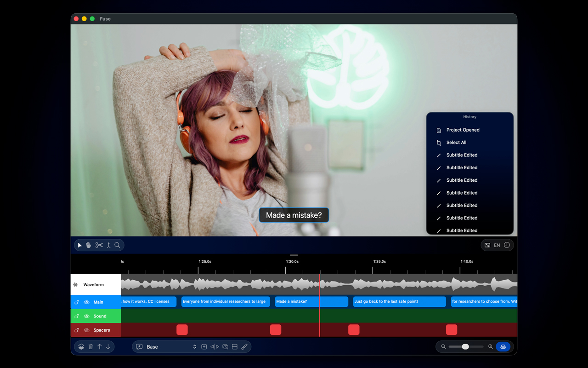The height and width of the screenshot is (368, 588).
Task: Open the history clock icon
Action: (x=507, y=245)
